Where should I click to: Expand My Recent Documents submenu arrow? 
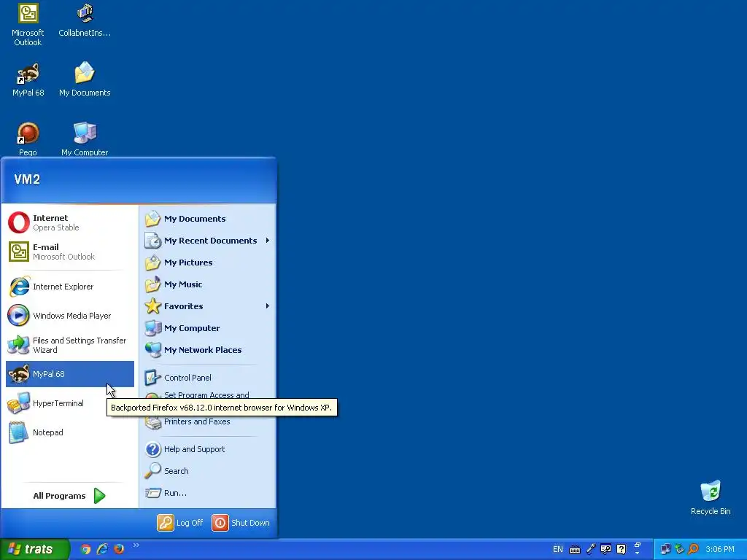(x=268, y=241)
